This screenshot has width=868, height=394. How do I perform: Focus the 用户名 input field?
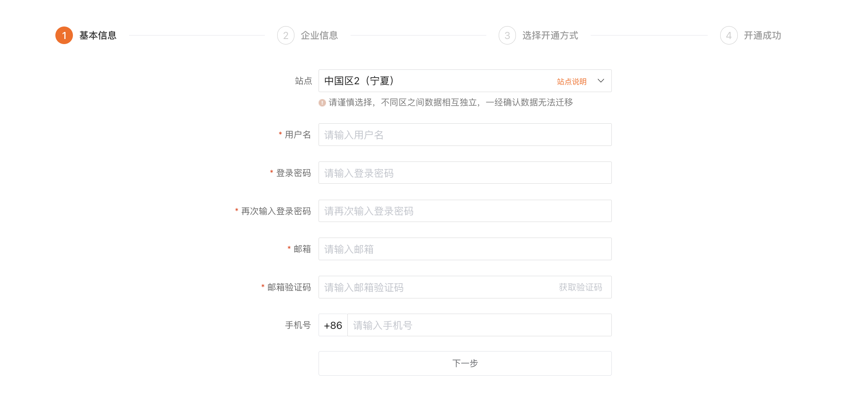coord(465,135)
